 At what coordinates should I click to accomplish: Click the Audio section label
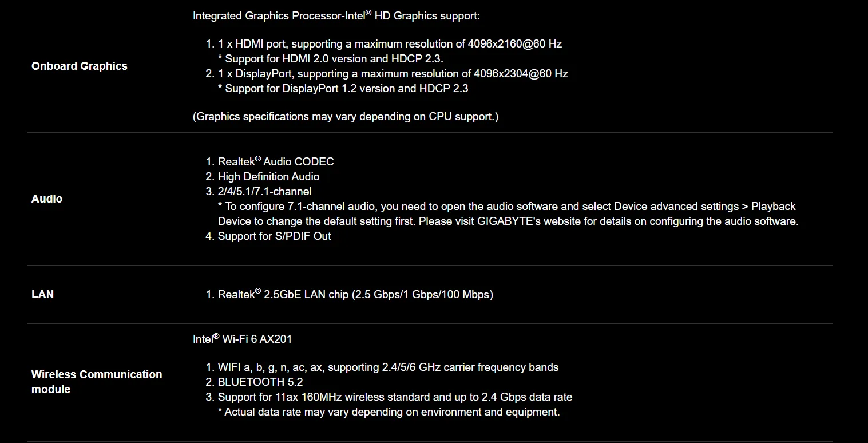coord(47,199)
